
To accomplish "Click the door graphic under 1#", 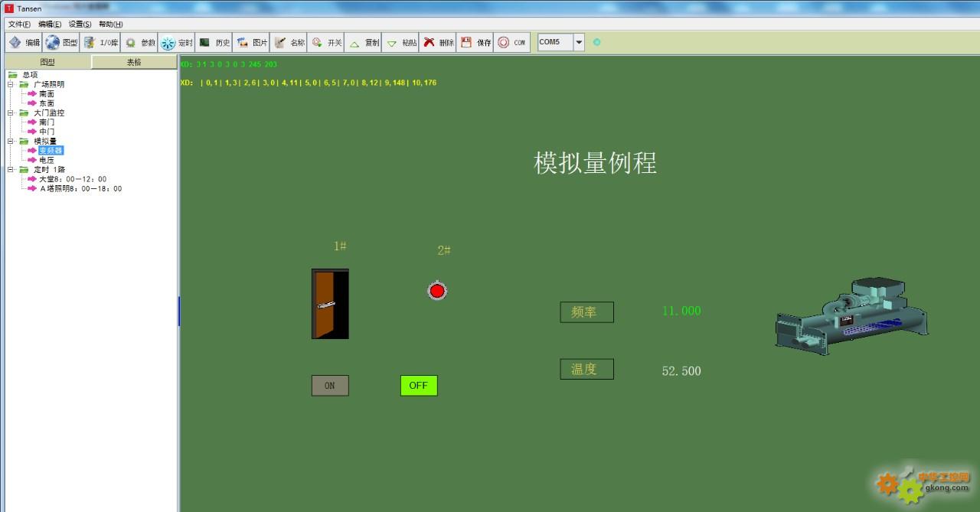I will point(330,304).
